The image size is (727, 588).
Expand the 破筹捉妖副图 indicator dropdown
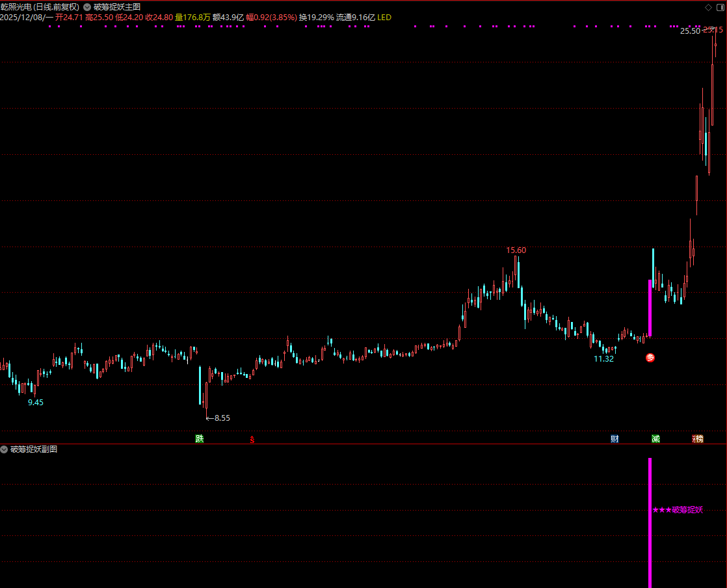(x=5, y=449)
